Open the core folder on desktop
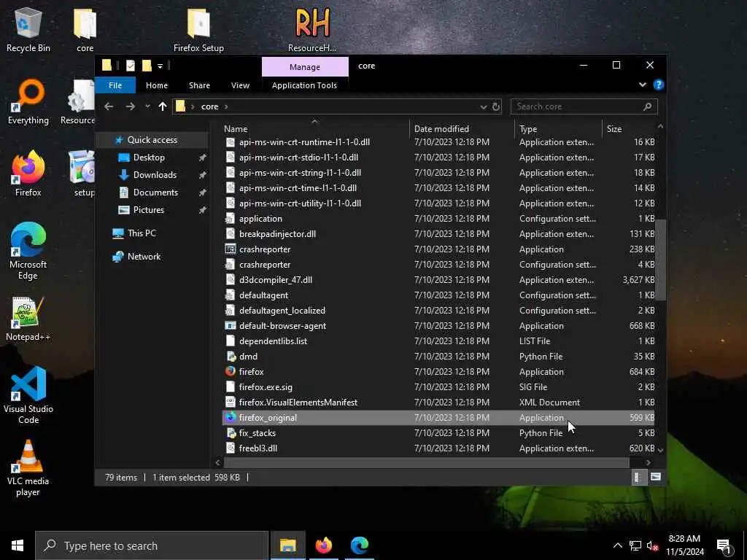747x560 pixels. pos(85,29)
